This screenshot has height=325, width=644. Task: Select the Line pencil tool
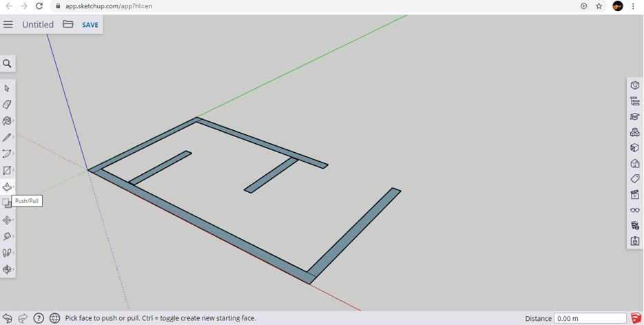[x=7, y=137]
